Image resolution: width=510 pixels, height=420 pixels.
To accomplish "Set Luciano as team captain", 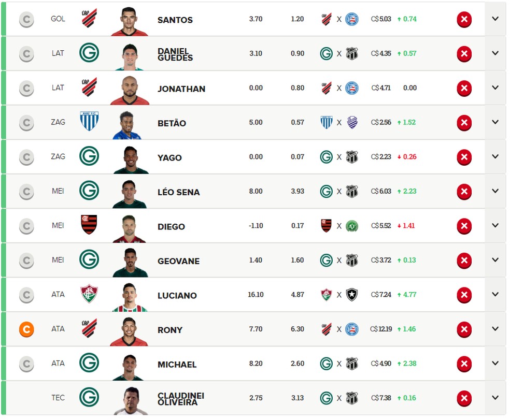I will (26, 295).
